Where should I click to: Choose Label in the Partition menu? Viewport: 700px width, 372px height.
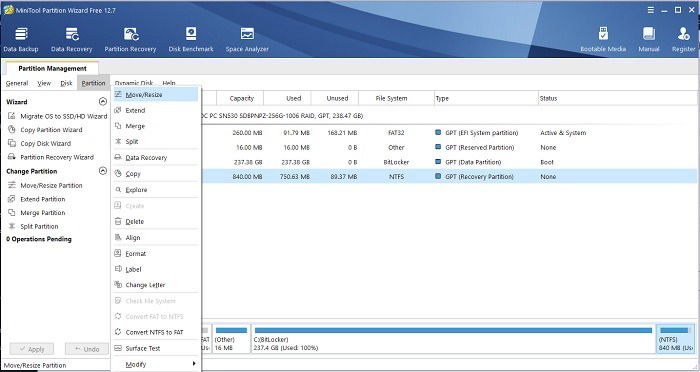tap(155, 269)
